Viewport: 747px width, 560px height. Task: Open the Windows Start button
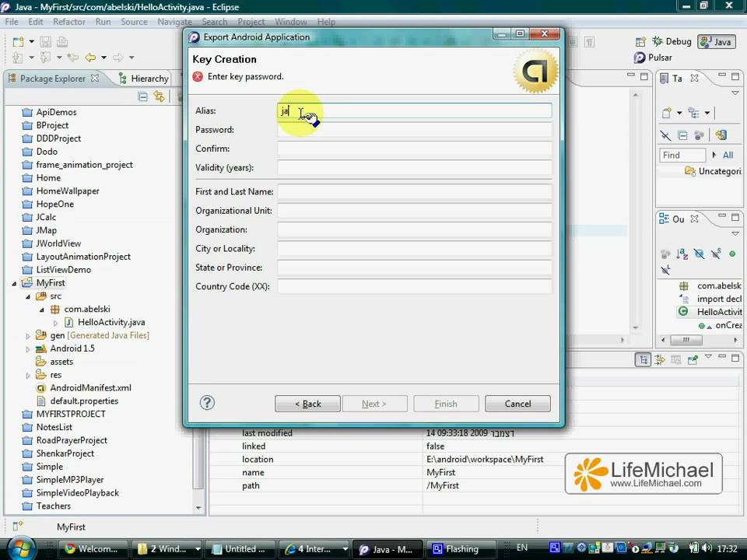pos(20,548)
